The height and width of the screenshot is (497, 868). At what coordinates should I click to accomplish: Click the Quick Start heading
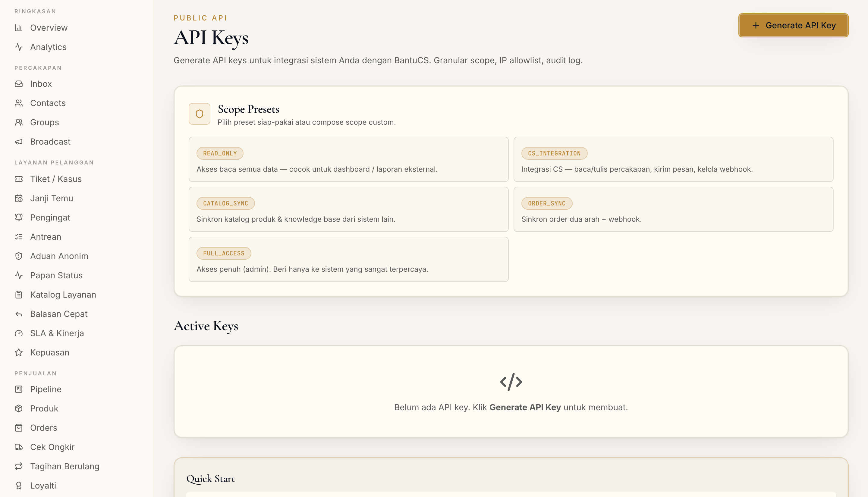(x=211, y=479)
